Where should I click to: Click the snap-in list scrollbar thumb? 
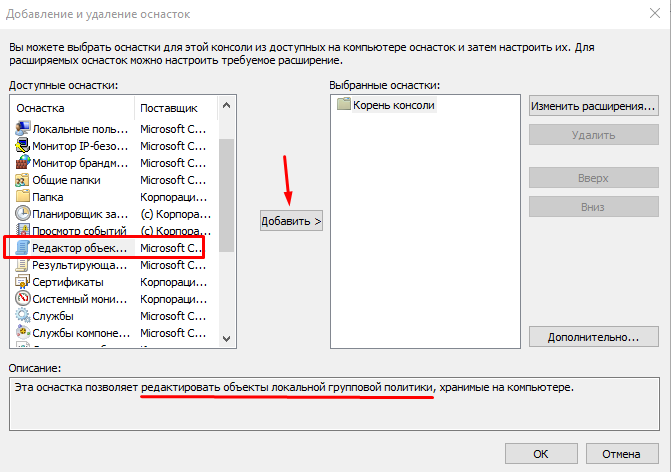[x=226, y=195]
